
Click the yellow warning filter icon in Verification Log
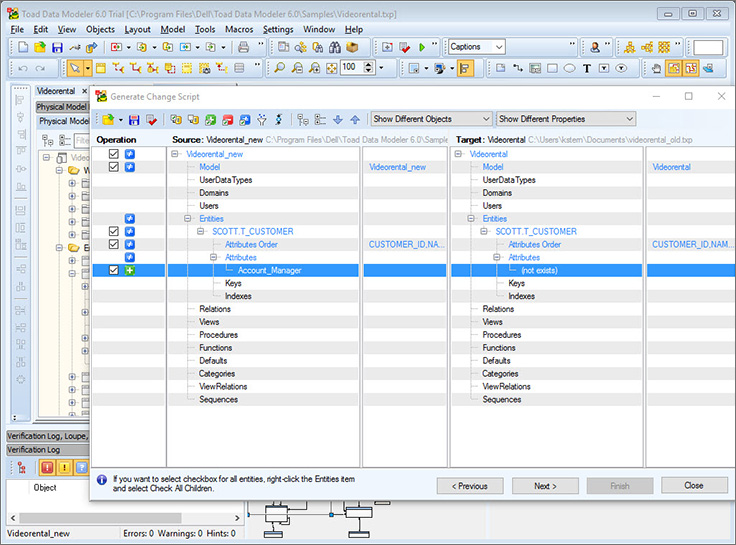64,467
